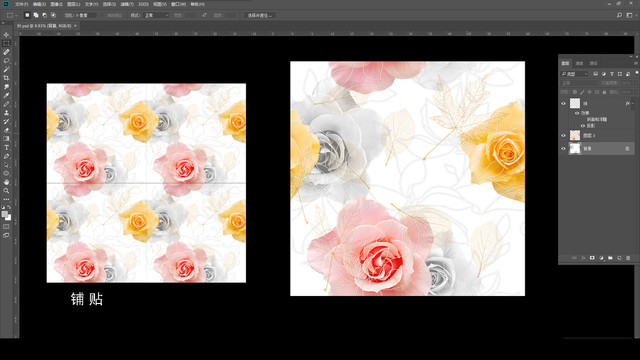Click the search icon in the options bar
Image resolution: width=640 pixels, height=360 pixels.
tap(619, 15)
